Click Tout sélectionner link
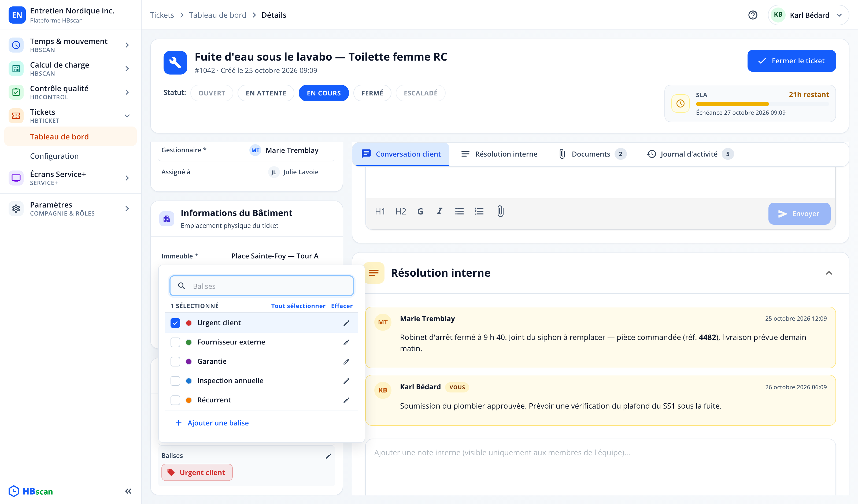 tap(298, 306)
